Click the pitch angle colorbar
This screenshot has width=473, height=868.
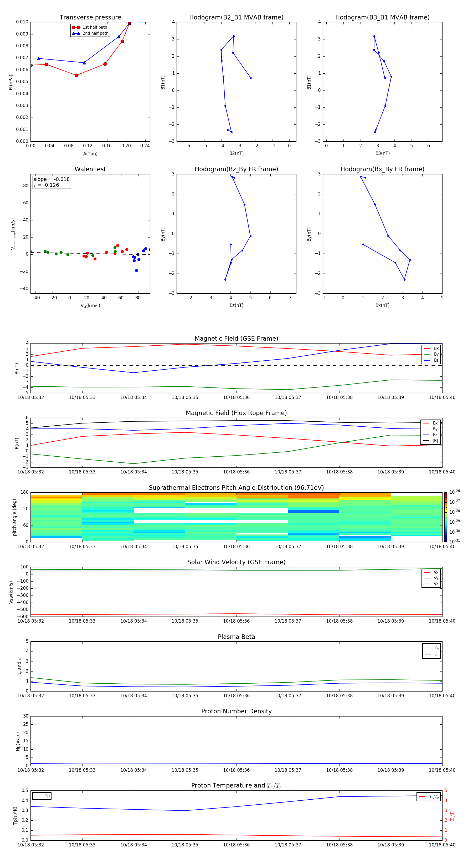446,517
